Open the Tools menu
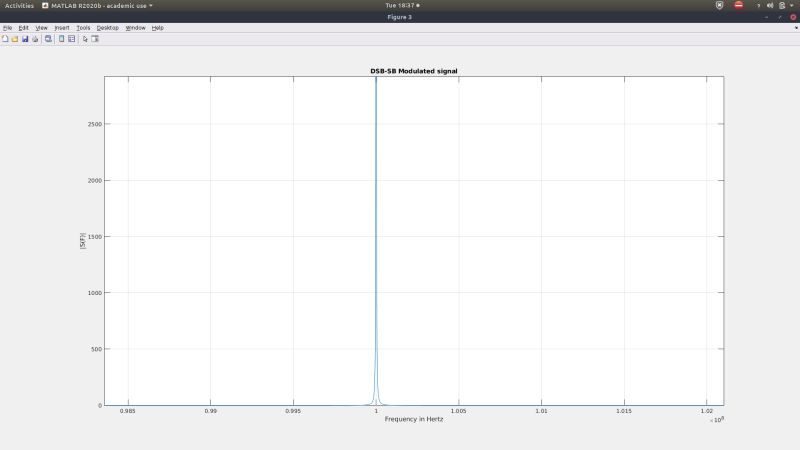 click(x=83, y=28)
